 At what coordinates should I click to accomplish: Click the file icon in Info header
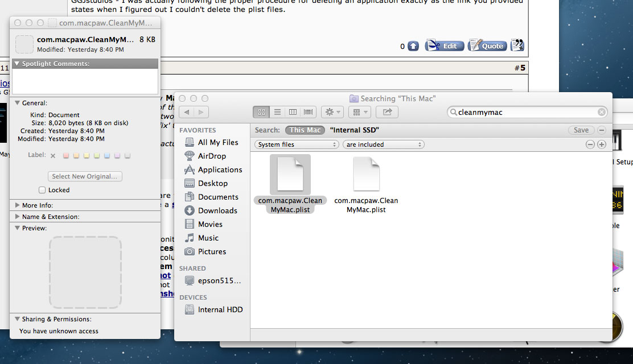point(24,44)
